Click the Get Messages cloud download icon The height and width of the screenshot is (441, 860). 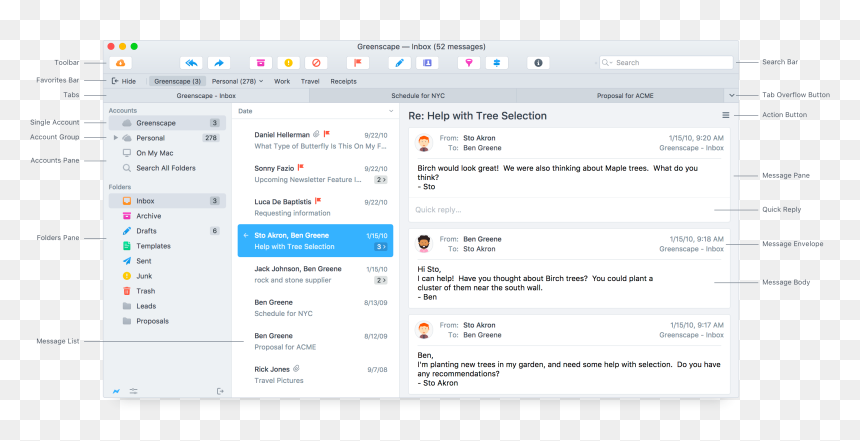click(120, 63)
